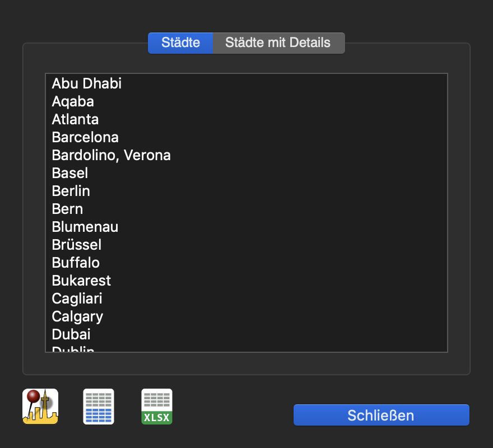
Task: Pick Blumenau from the list
Action: coord(246,227)
